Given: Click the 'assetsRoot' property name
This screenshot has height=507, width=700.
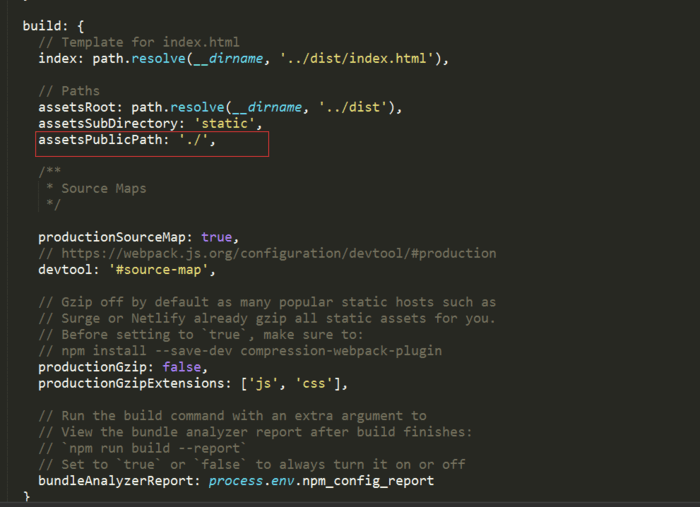Looking at the screenshot, I should (77, 107).
